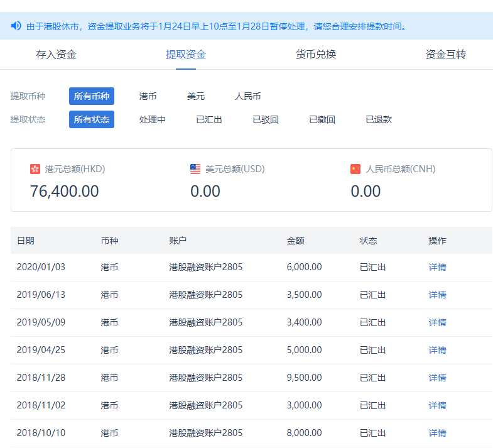Filter by 已撤回 status
493x448 pixels.
[322, 119]
